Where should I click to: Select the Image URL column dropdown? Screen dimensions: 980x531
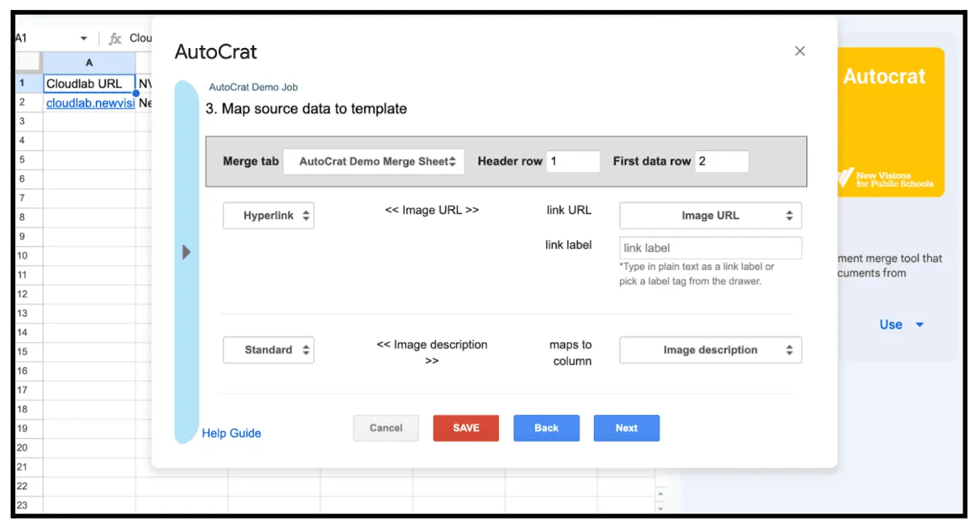(711, 216)
